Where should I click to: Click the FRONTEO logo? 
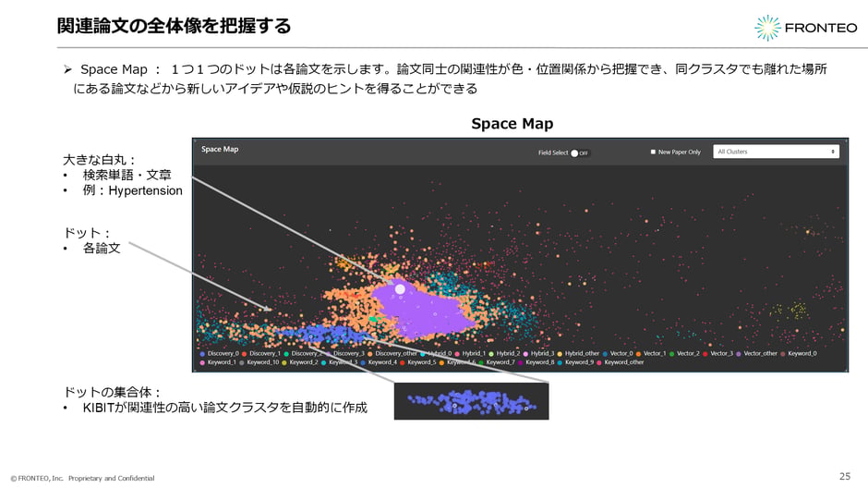pyautogui.click(x=805, y=28)
